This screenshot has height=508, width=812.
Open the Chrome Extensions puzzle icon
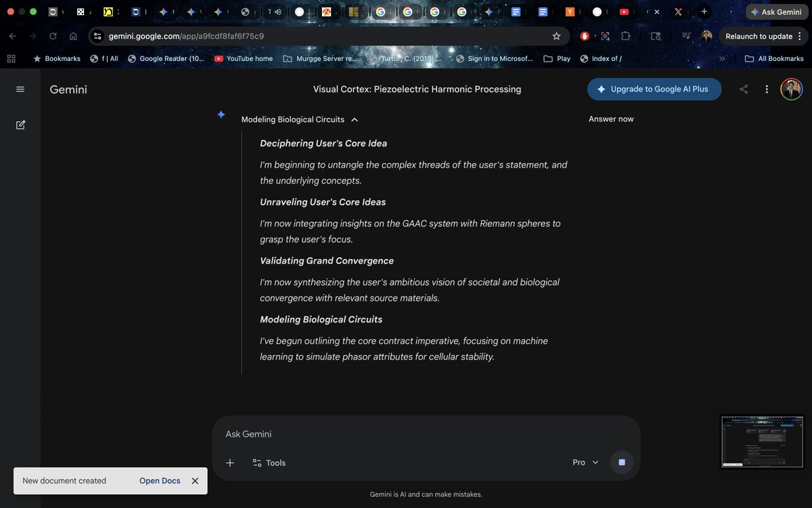625,37
